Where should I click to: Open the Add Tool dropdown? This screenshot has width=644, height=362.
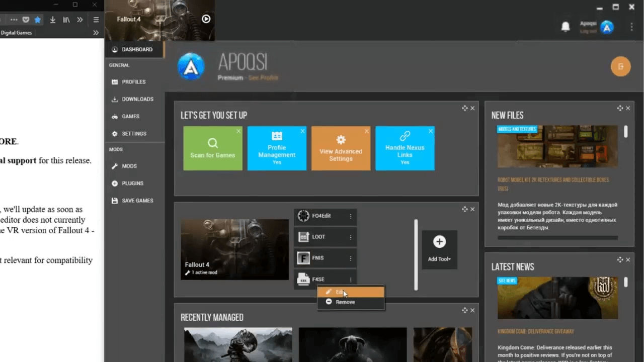click(439, 250)
